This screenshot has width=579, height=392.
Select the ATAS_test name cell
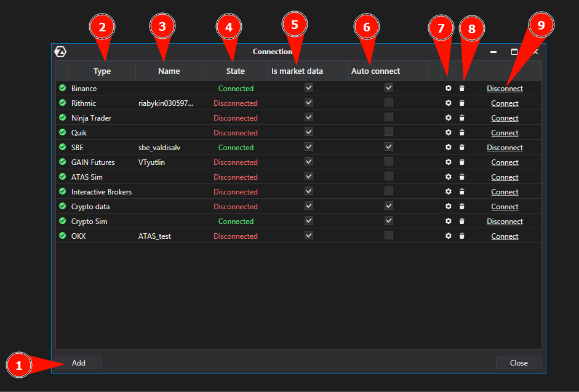click(154, 236)
